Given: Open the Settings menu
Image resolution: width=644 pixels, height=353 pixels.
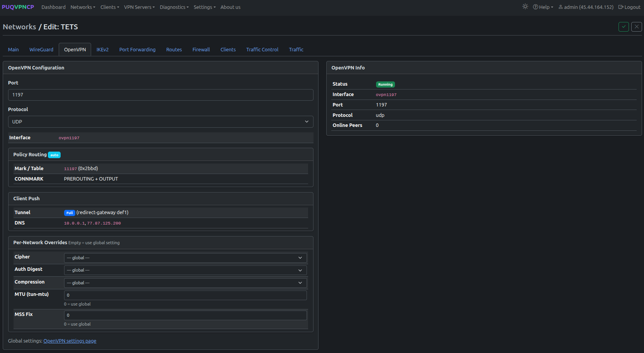Looking at the screenshot, I should [x=205, y=7].
